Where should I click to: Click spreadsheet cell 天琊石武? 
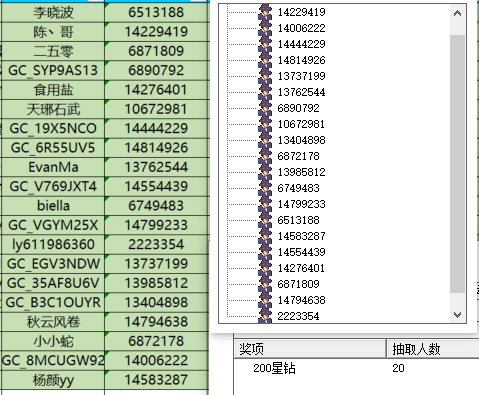tap(53, 109)
